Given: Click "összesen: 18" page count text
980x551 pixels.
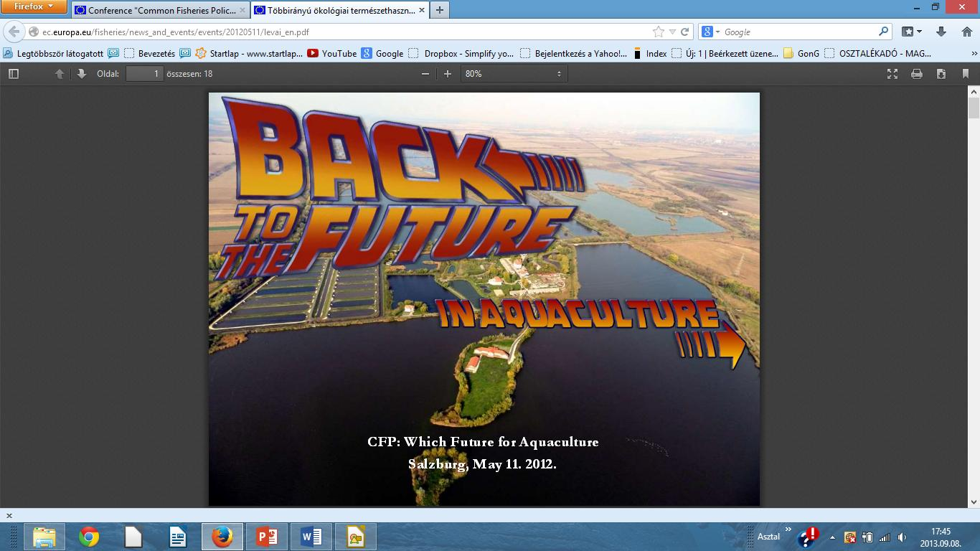Looking at the screenshot, I should coord(189,74).
